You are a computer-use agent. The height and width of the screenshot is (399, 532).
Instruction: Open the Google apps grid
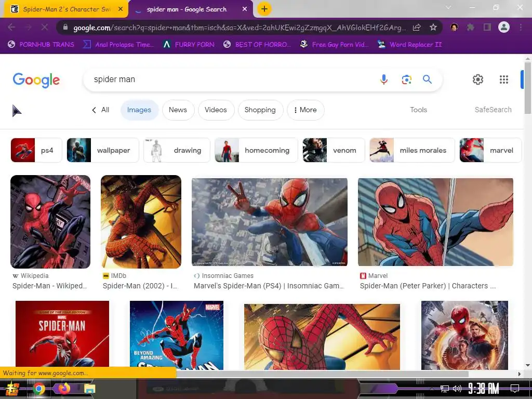(x=504, y=79)
